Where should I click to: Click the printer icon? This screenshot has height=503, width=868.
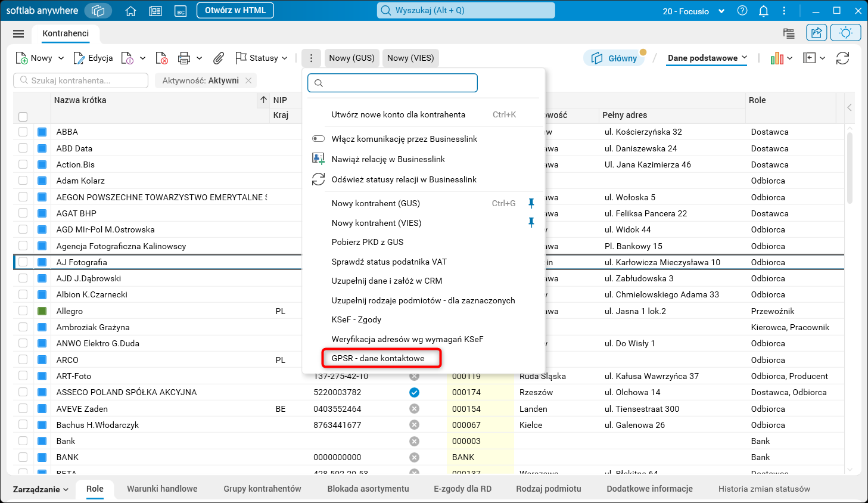click(x=184, y=58)
